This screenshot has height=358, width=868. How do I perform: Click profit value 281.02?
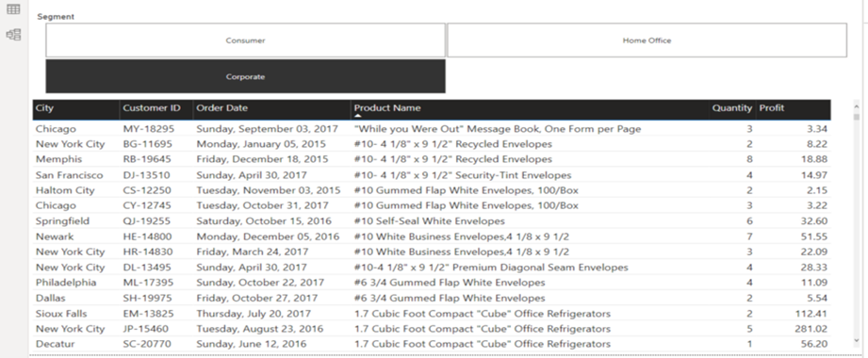click(x=811, y=329)
